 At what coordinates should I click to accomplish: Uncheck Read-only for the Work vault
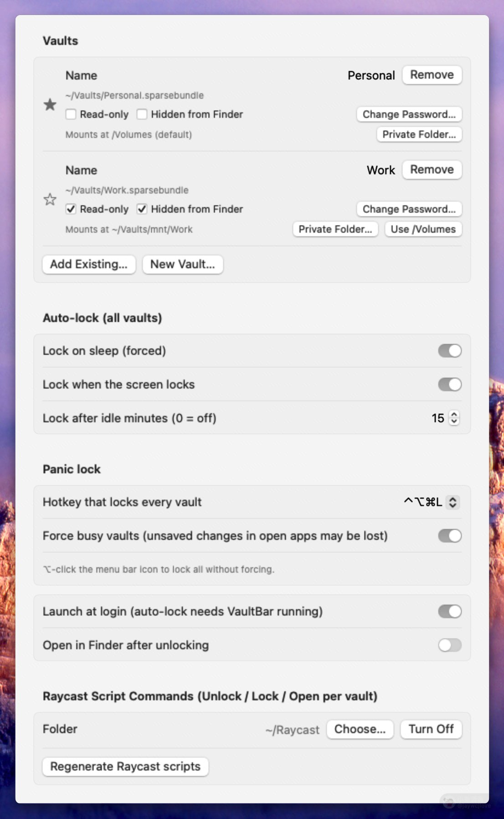pyautogui.click(x=71, y=209)
